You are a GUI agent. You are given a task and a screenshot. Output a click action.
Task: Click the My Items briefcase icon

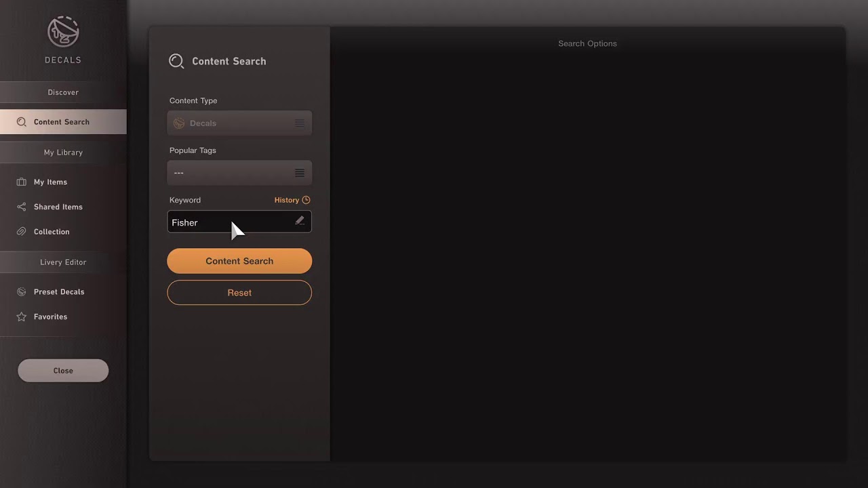22,182
